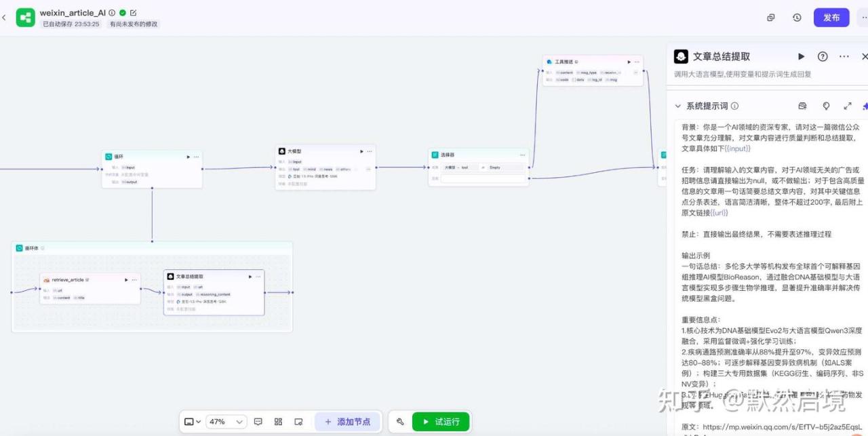The height and width of the screenshot is (436, 868).
Task: Run the 循环 node with its play icon
Action: [189, 157]
